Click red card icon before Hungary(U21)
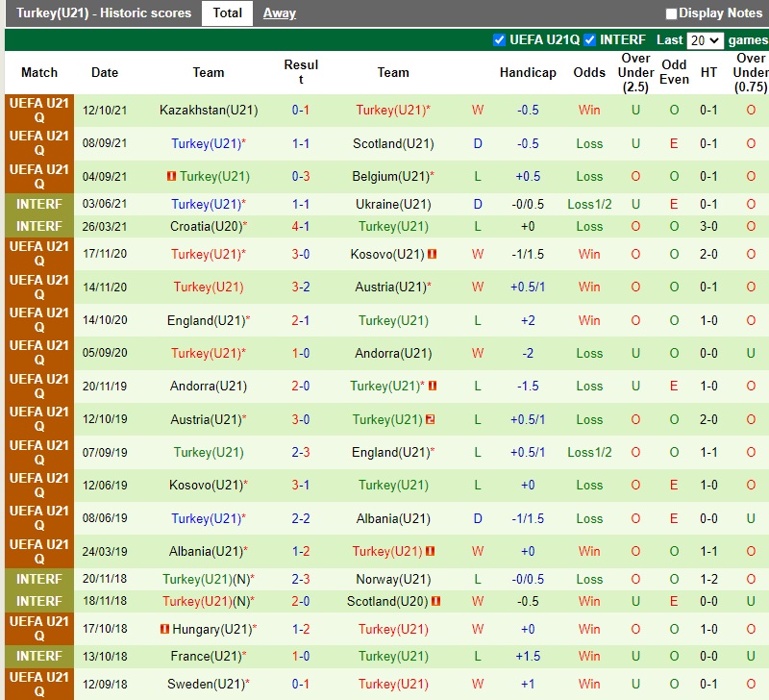This screenshot has width=769, height=700. (x=164, y=629)
